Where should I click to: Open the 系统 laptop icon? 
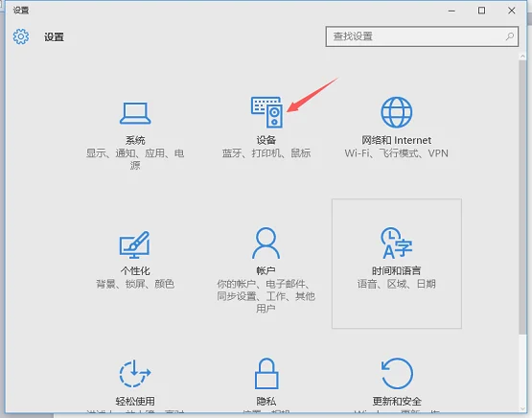click(135, 113)
